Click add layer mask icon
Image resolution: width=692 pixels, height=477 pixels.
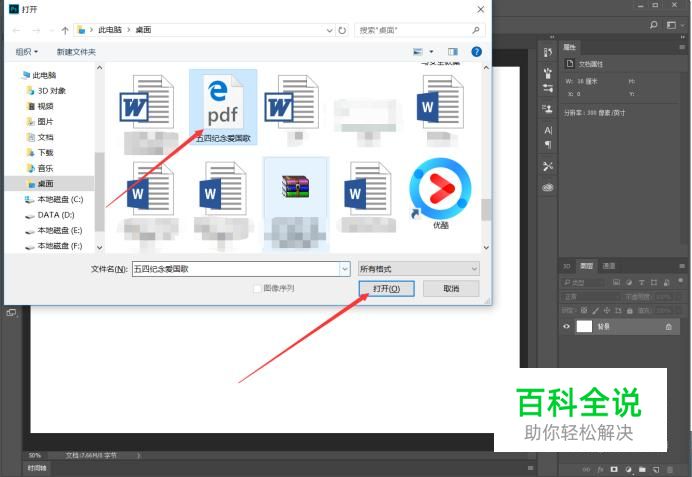(614, 469)
